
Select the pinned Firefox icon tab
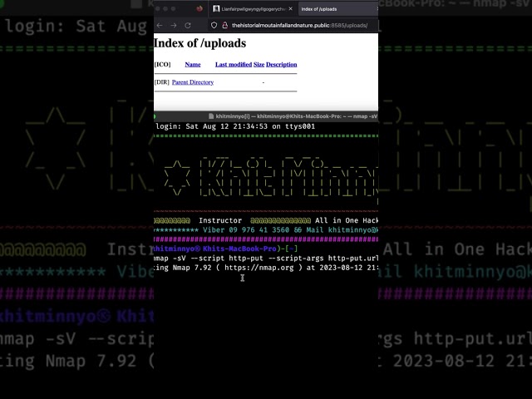(199, 9)
